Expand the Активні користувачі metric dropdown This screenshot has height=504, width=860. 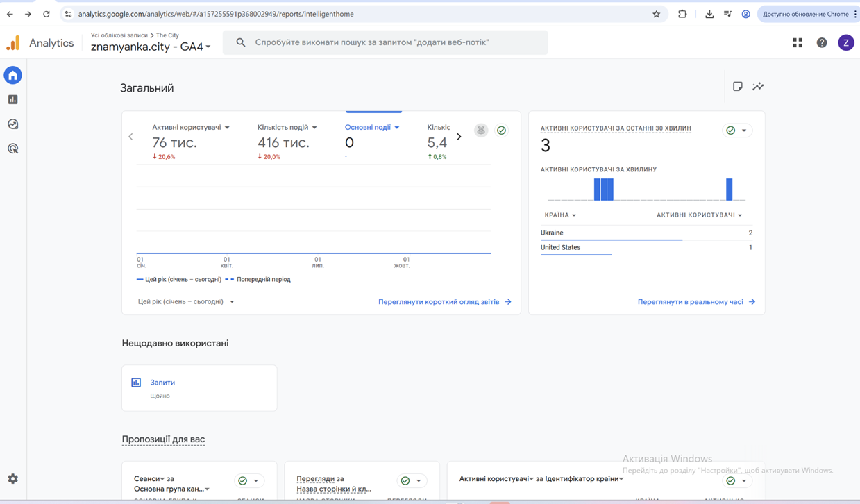click(x=227, y=128)
